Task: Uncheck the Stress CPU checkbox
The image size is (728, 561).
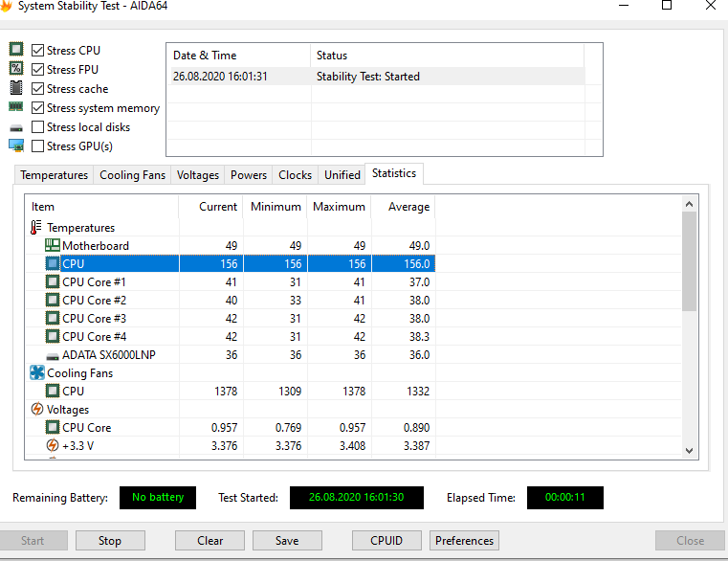Action: (37, 50)
